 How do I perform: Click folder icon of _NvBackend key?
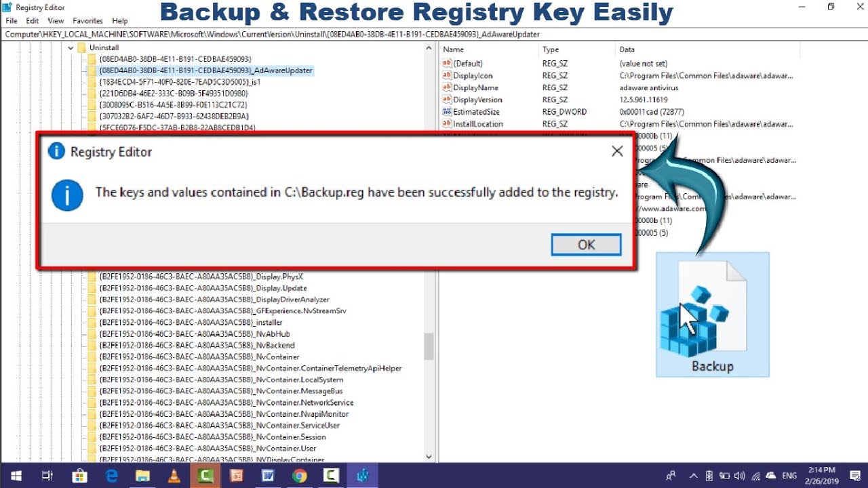click(92, 346)
